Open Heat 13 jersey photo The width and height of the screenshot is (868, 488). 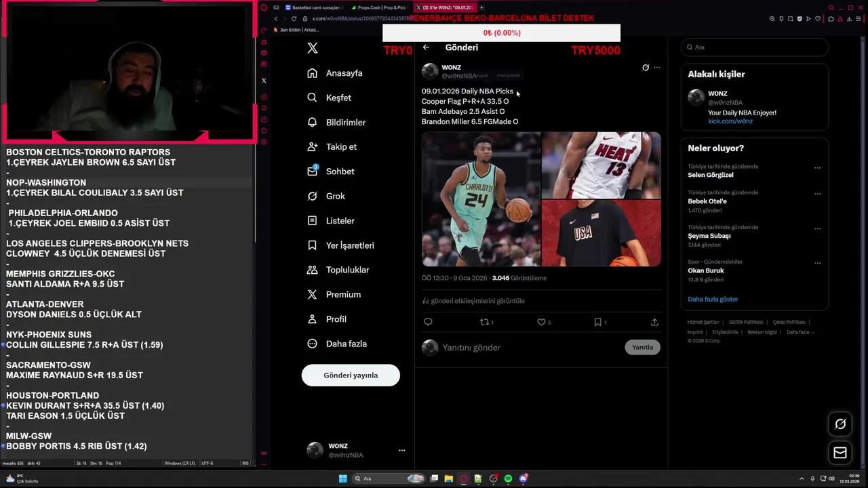(x=601, y=165)
